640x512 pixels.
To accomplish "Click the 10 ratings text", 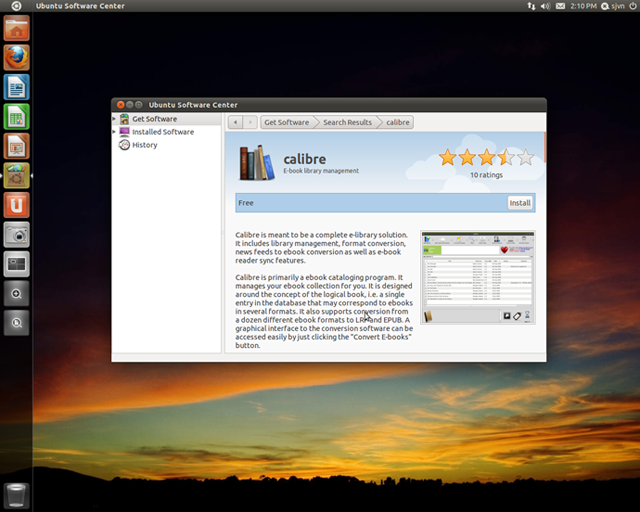I will [486, 175].
